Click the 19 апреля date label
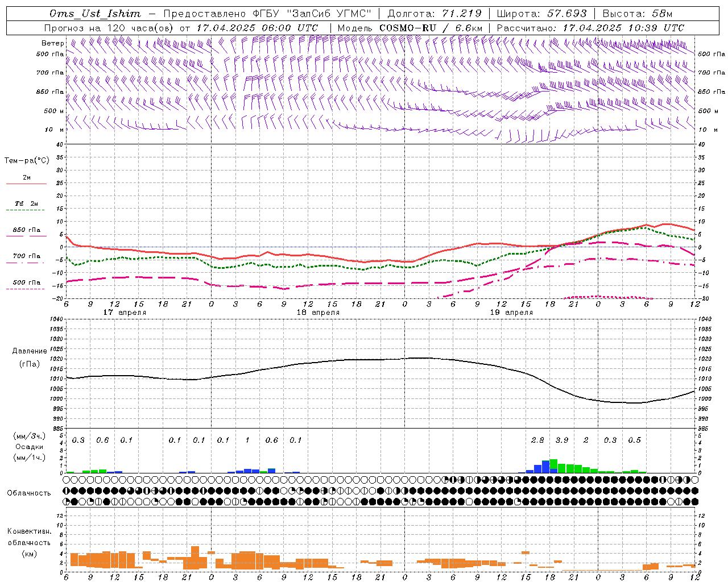 point(511,313)
